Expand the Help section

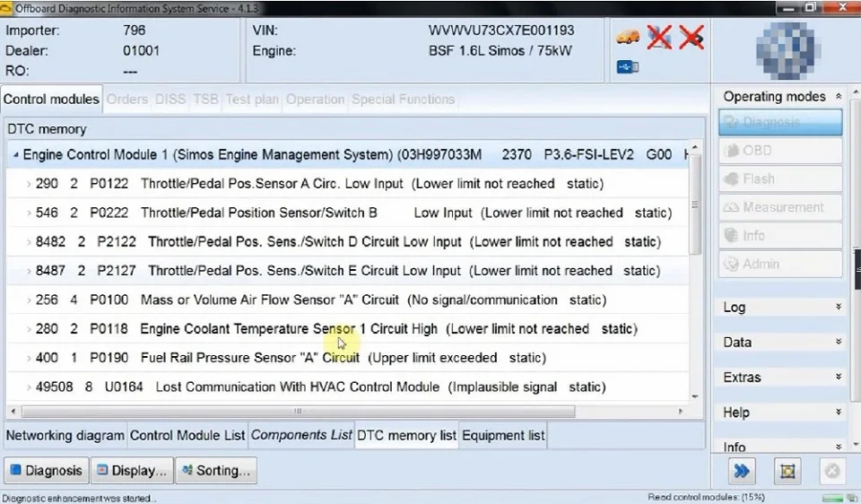839,412
